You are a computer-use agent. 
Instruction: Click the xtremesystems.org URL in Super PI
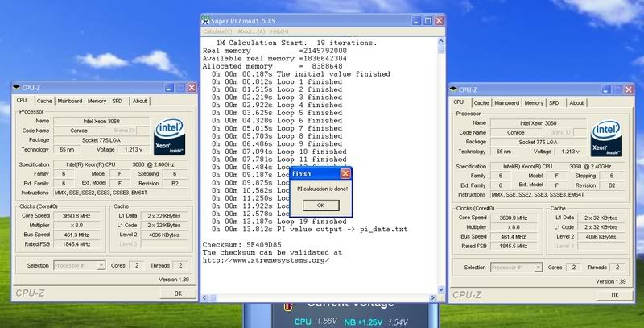point(266,260)
